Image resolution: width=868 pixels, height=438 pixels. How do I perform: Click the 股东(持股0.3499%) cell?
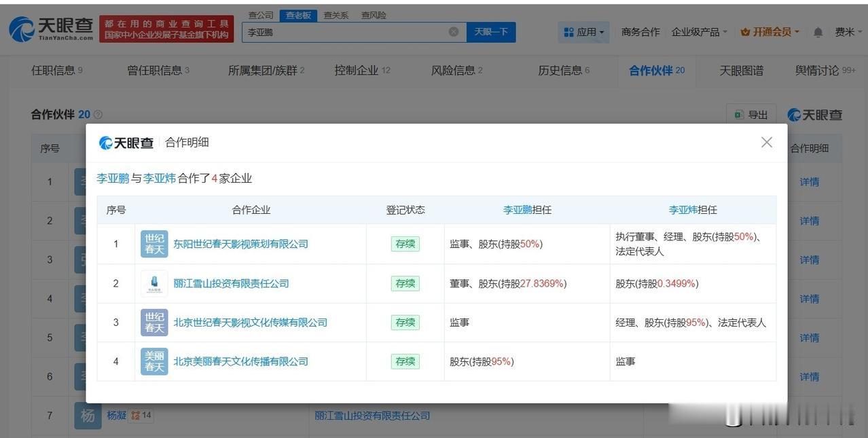(693, 283)
